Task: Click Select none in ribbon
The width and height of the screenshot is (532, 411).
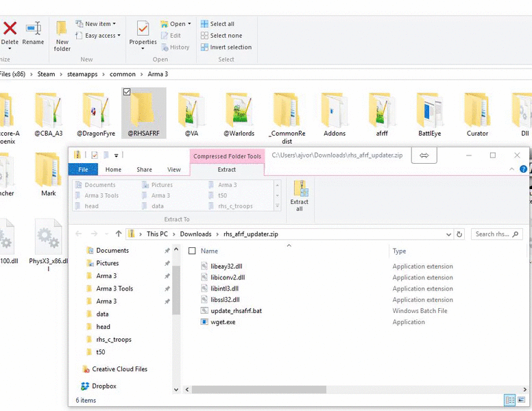Action: [x=221, y=36]
